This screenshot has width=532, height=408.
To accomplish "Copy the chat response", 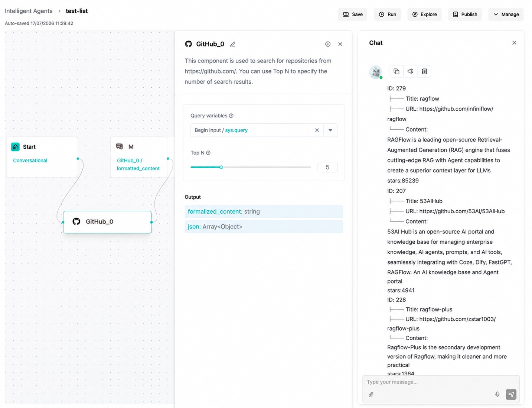I will pyautogui.click(x=396, y=71).
